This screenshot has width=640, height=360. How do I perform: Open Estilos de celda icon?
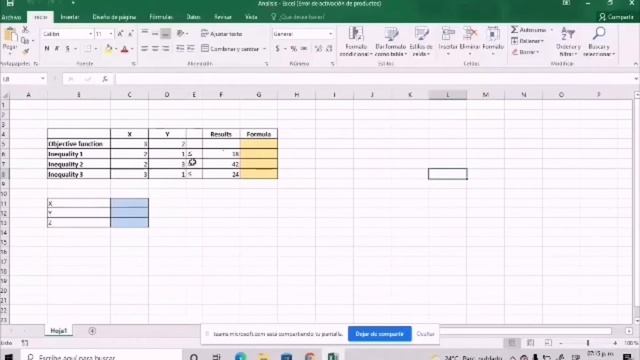coord(421,34)
